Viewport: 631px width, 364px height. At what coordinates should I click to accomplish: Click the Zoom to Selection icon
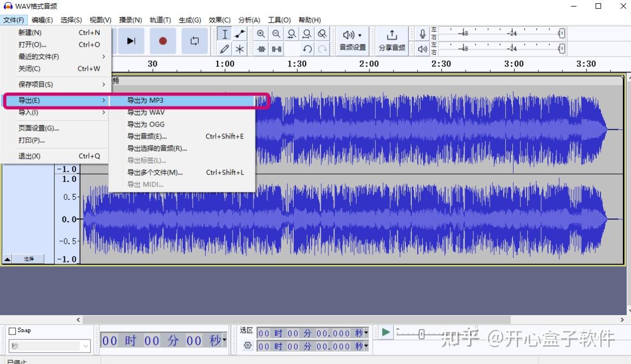pyautogui.click(x=292, y=34)
